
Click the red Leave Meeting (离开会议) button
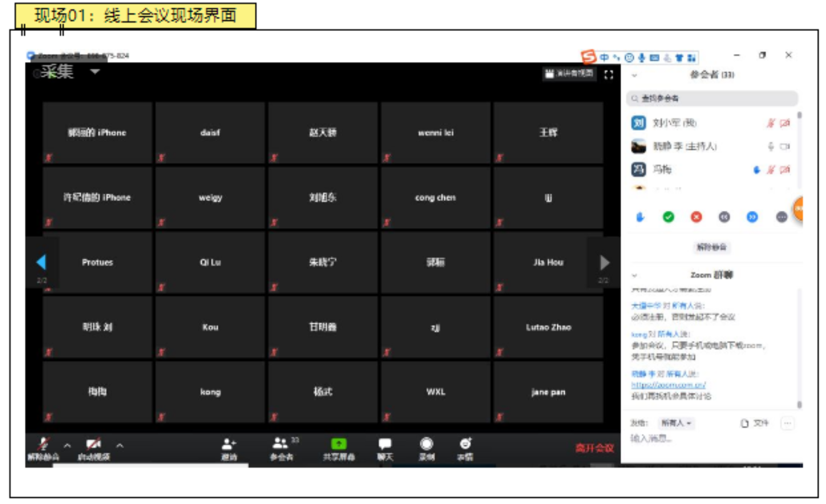[x=594, y=448]
